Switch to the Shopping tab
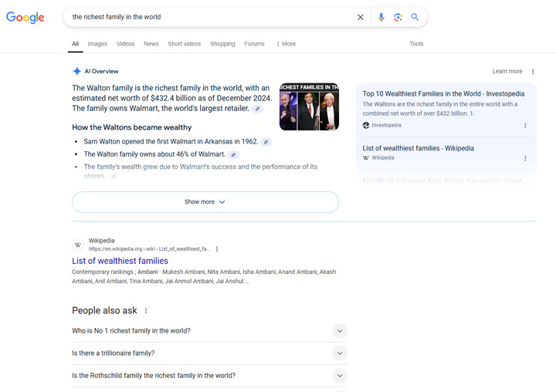556x392 pixels. (x=222, y=44)
